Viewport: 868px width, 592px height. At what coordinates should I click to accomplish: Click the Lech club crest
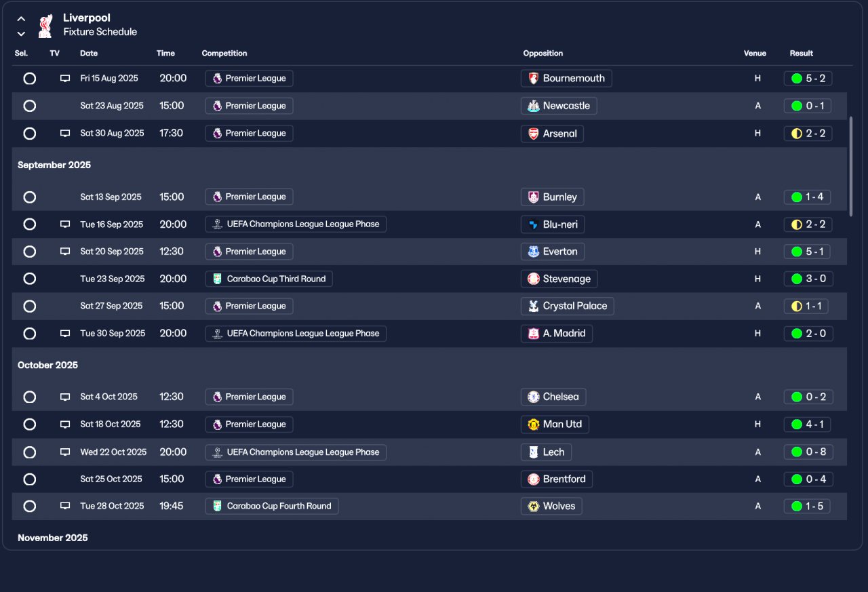(534, 452)
